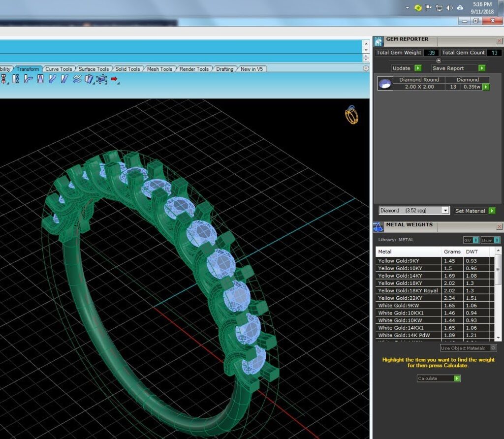Collapse the Gem Reporter summary with the up arrow

[x=439, y=61]
